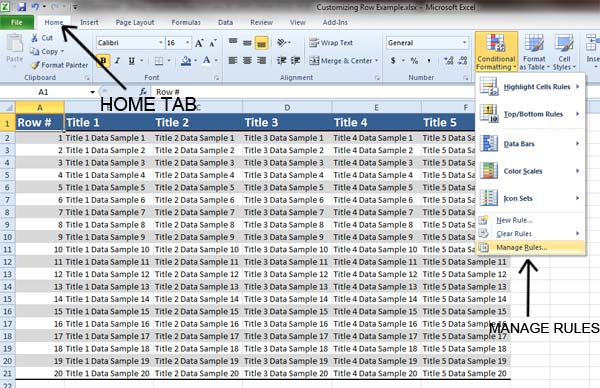Viewport: 600px width, 388px height.
Task: Open Icon Sets submenu
Action: (x=530, y=198)
